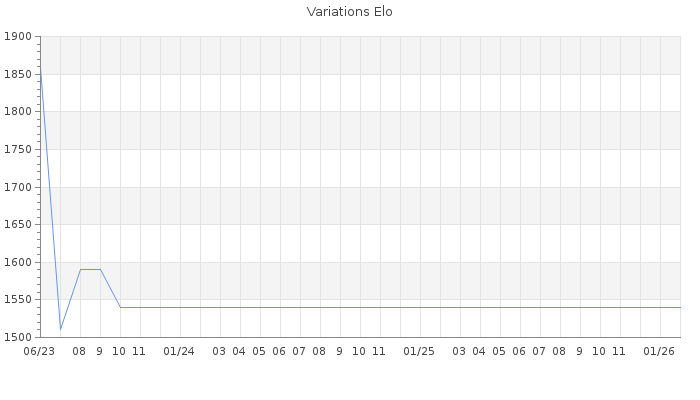
Task: Click where the line levels off at 1540
Action: (121, 307)
